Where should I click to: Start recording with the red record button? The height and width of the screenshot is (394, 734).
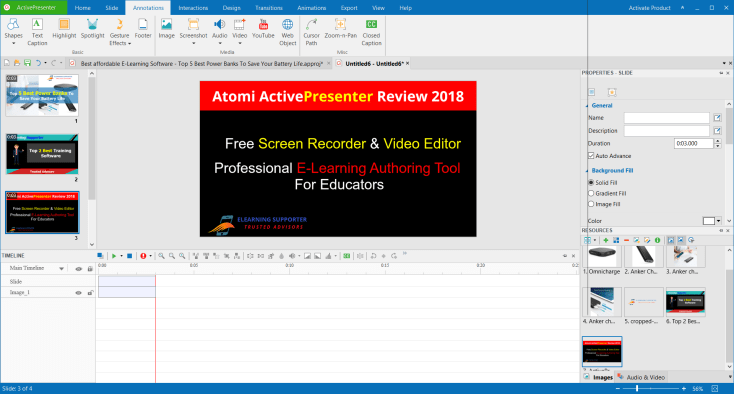(143, 256)
